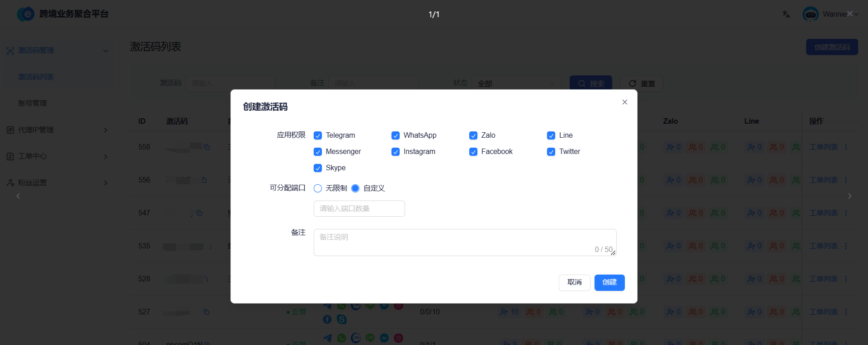This screenshot has width=868, height=345.
Task: Open more-options dots for row 558
Action: (846, 147)
